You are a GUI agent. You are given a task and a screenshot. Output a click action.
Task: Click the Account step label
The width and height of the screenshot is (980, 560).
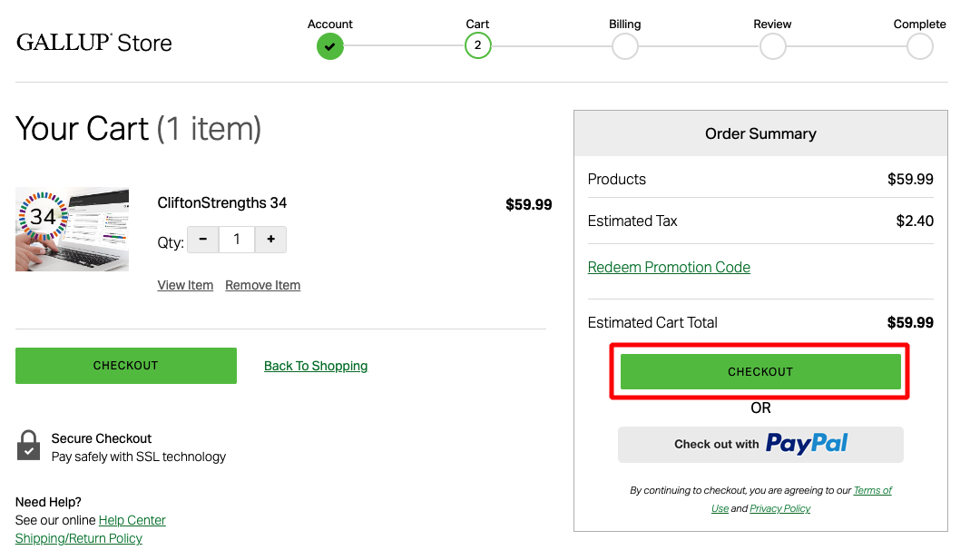(330, 24)
